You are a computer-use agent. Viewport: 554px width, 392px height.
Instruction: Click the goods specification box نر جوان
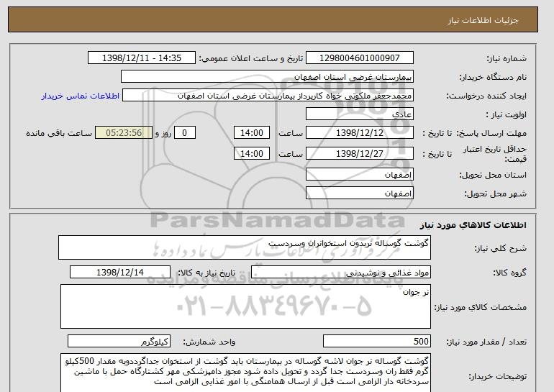pyautogui.click(x=245, y=306)
